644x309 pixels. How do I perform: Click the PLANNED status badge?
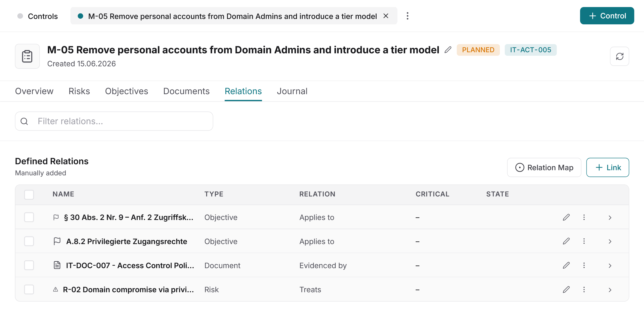(x=478, y=50)
